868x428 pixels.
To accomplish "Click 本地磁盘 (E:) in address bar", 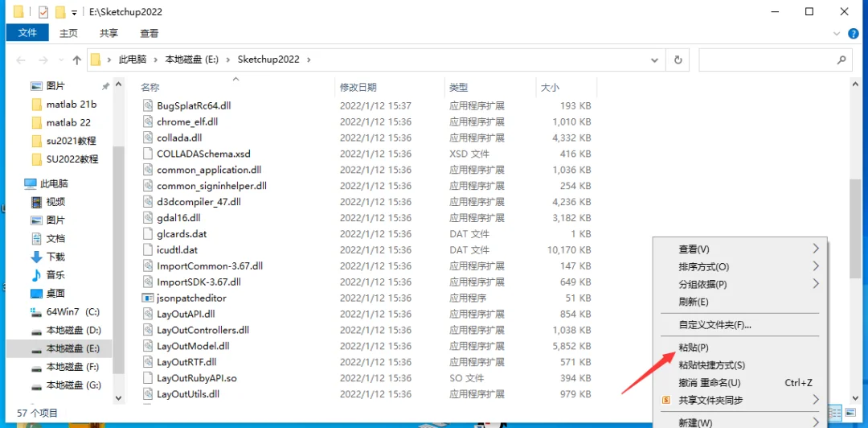I will pyautogui.click(x=192, y=60).
